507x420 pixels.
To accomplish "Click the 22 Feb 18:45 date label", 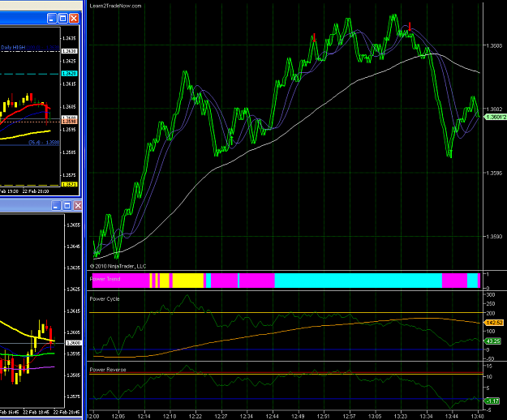I will point(36,412).
